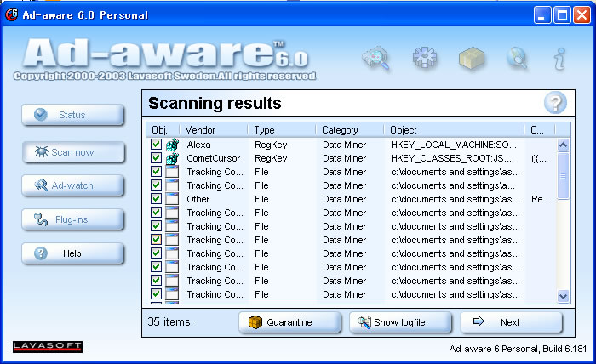Sort by the Vendor column header
This screenshot has width=596, height=364.
pos(213,130)
